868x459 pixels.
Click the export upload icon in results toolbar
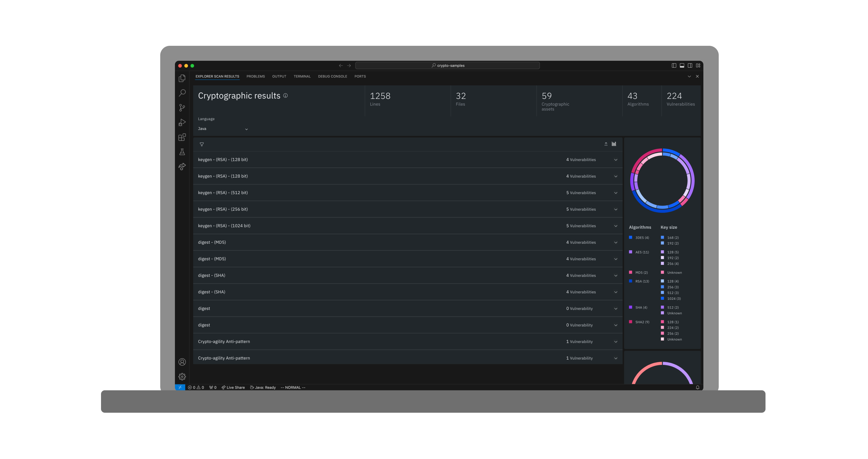point(606,144)
